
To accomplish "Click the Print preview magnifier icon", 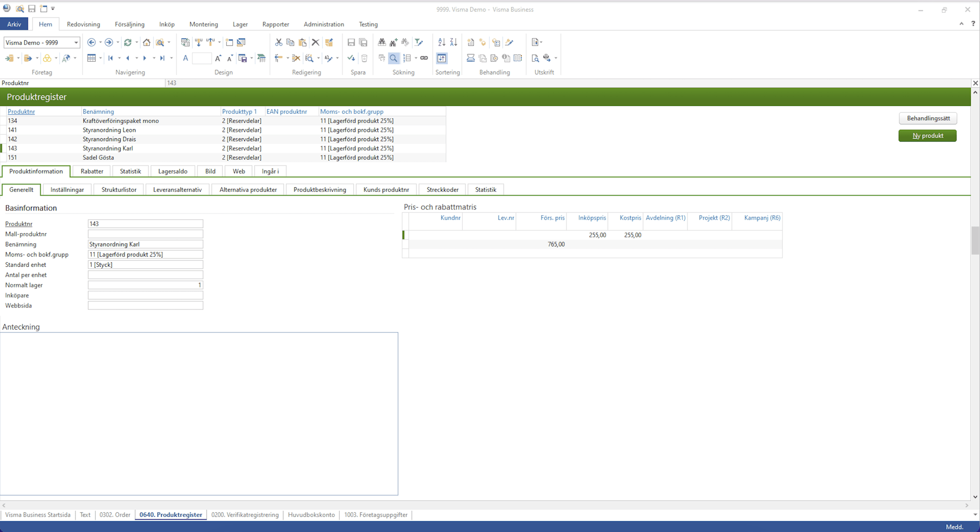I will coord(535,58).
